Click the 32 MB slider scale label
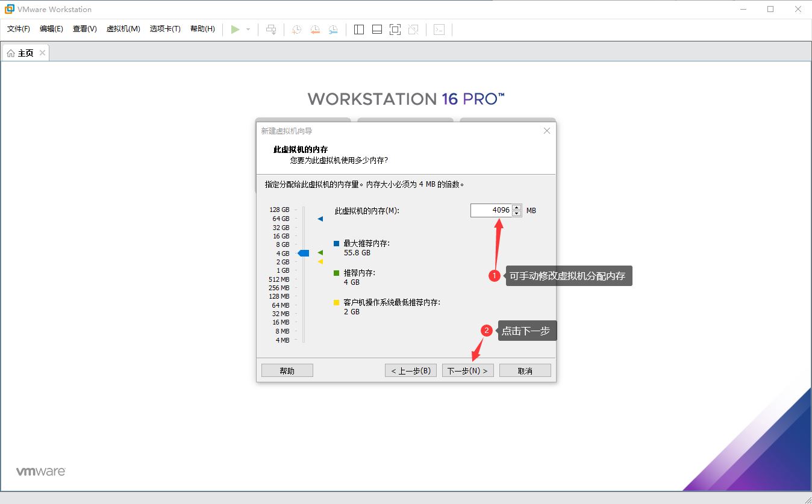The height and width of the screenshot is (504, 812). click(281, 314)
